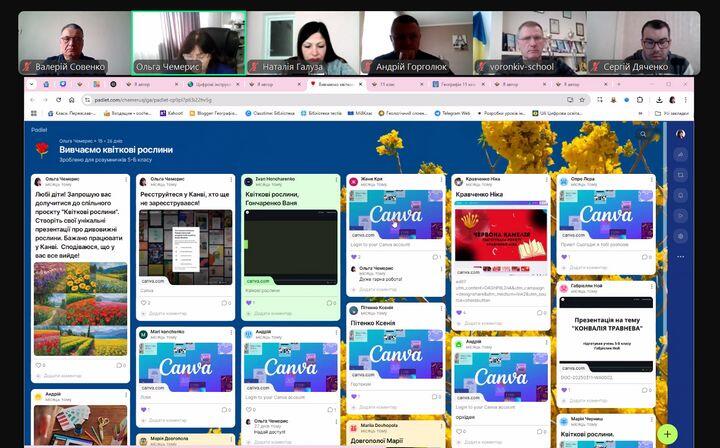Open Padlet settings gear icon
This screenshot has width=720, height=448.
(681, 236)
